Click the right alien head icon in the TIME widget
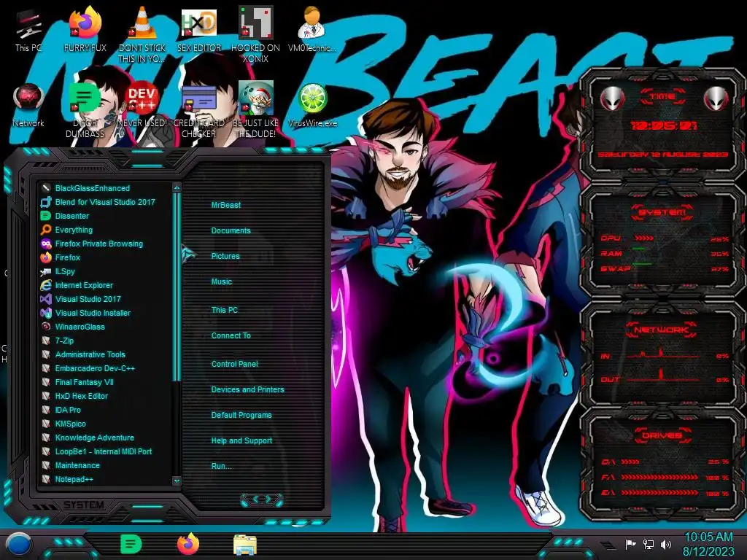This screenshot has width=747, height=560. pos(716,98)
